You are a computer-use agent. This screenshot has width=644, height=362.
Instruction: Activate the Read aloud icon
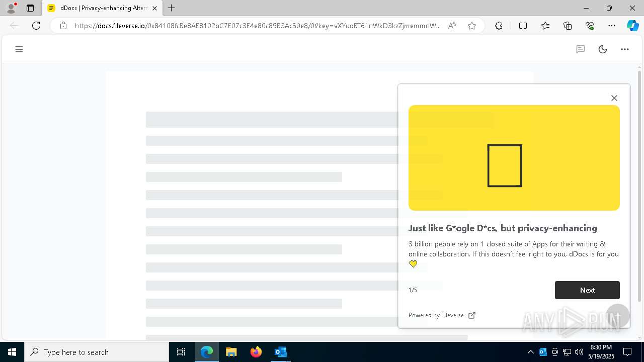[452, 26]
